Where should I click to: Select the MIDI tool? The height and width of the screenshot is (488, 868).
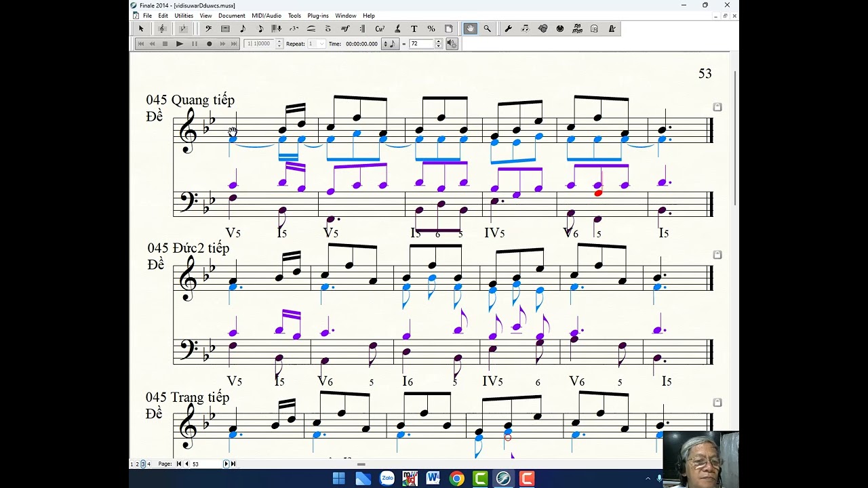560,28
